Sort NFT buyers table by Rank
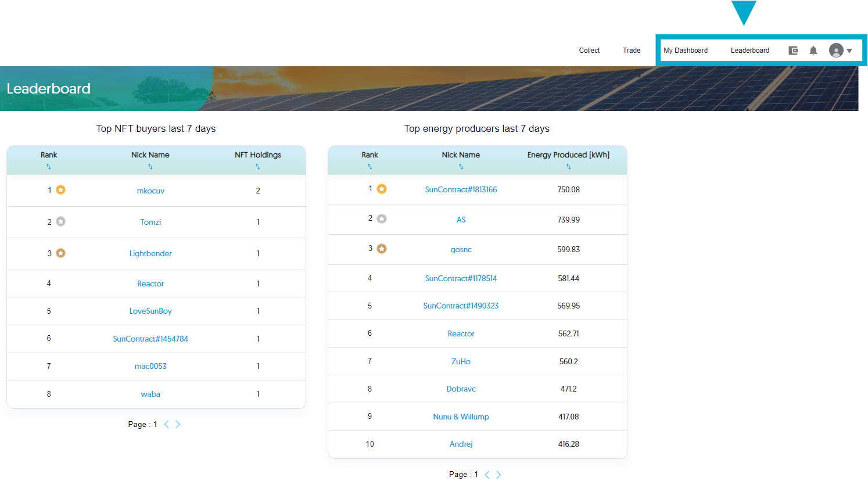 click(49, 167)
